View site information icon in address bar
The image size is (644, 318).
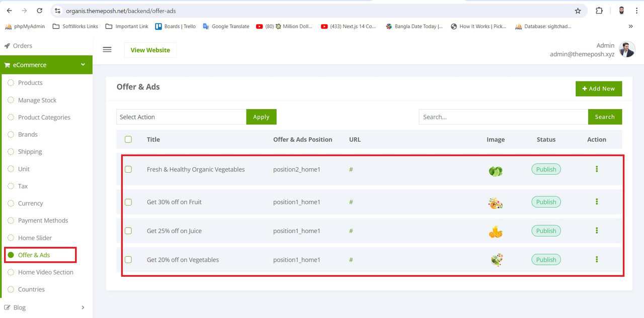pyautogui.click(x=57, y=11)
